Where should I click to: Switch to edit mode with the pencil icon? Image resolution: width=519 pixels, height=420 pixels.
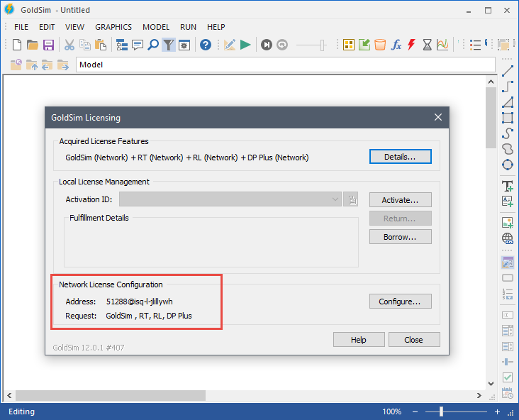[x=230, y=45]
